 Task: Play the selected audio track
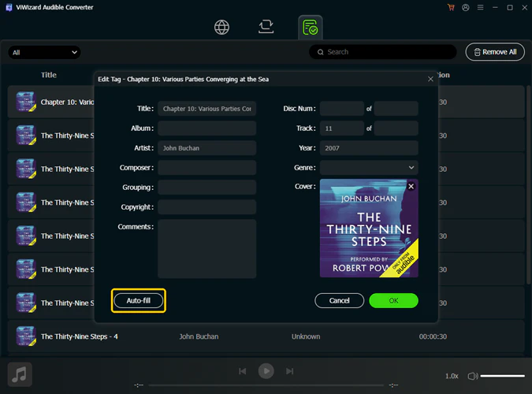(x=266, y=371)
